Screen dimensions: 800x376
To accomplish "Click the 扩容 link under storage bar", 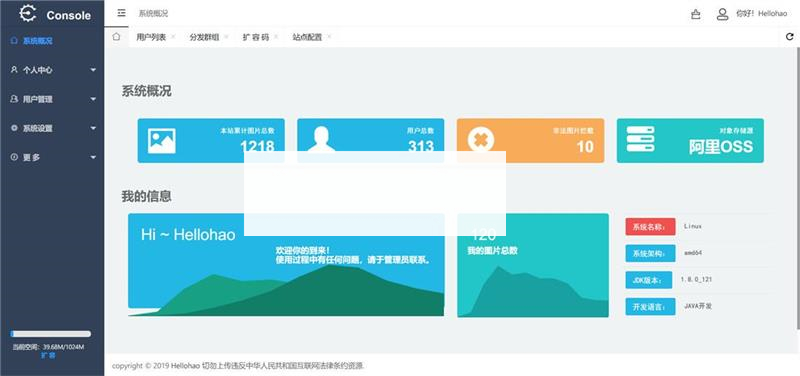I will pos(48,356).
